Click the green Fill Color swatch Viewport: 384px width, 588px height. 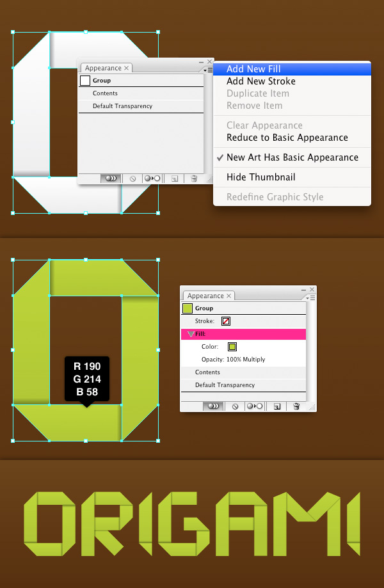tap(232, 347)
